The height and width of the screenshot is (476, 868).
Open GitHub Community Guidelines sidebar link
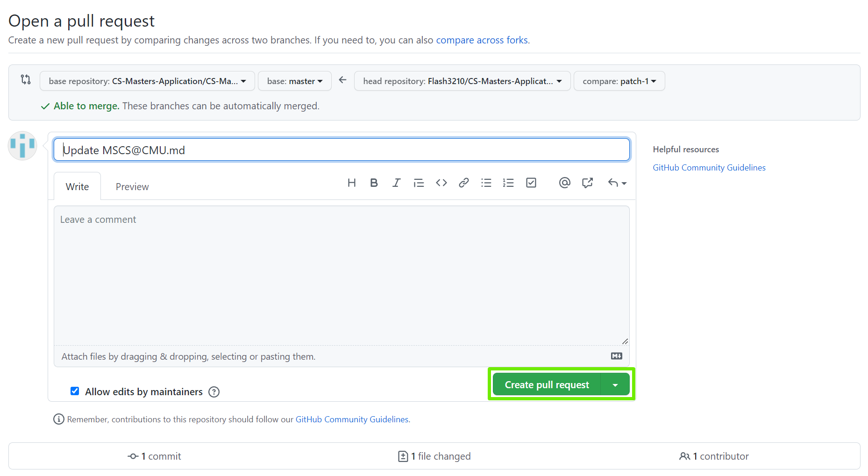point(709,168)
